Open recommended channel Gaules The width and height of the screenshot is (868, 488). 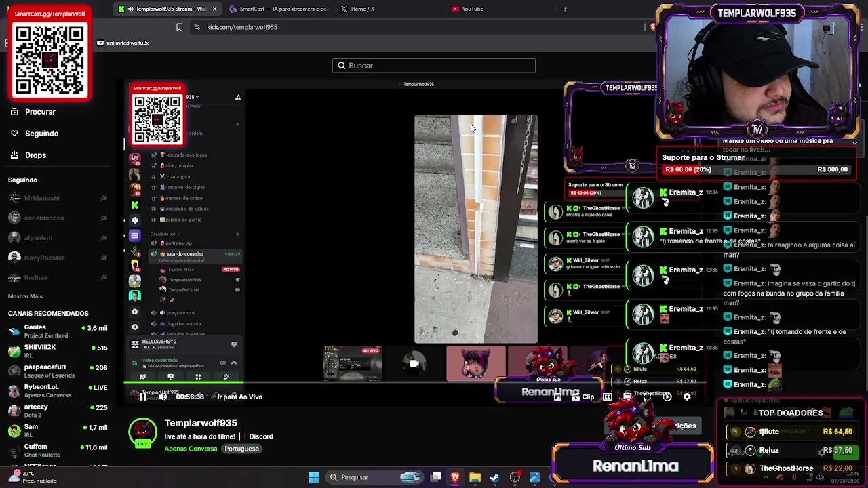click(58, 331)
